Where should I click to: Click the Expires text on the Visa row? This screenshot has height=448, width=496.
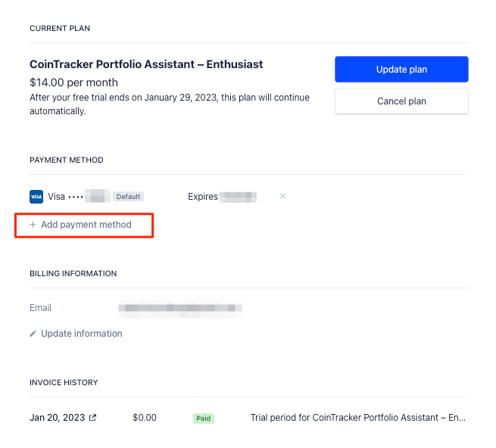pyautogui.click(x=203, y=197)
